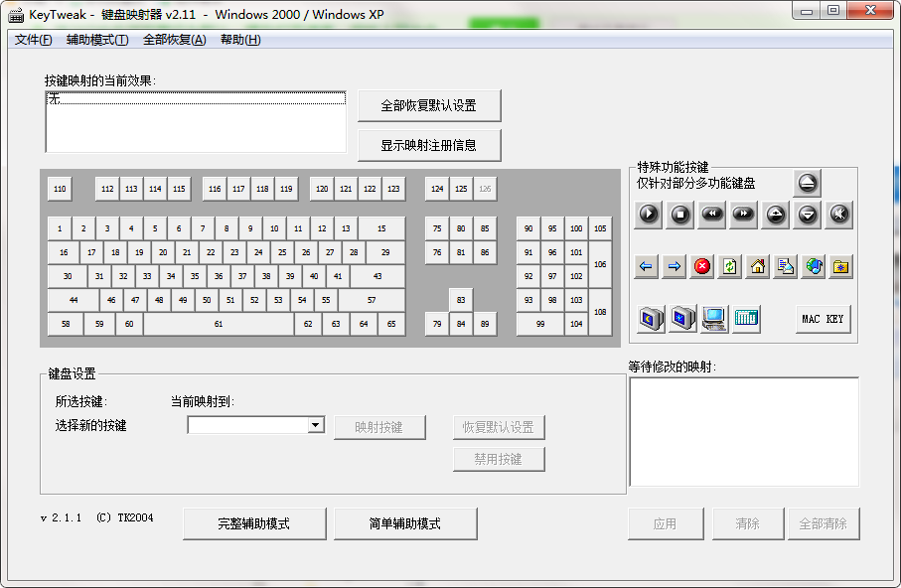The image size is (901, 588).
Task: Click the 全部恢复默认设置 button
Action: pos(429,105)
